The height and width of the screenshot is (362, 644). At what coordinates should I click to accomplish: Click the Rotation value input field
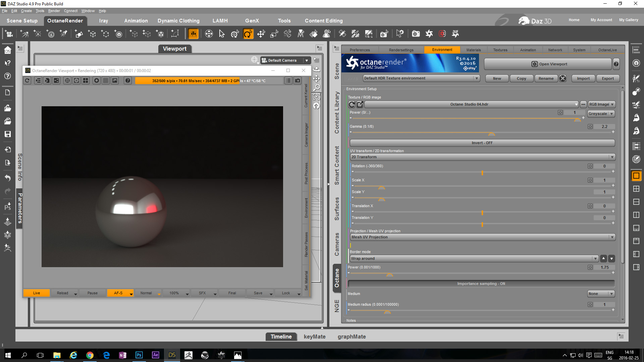(604, 166)
